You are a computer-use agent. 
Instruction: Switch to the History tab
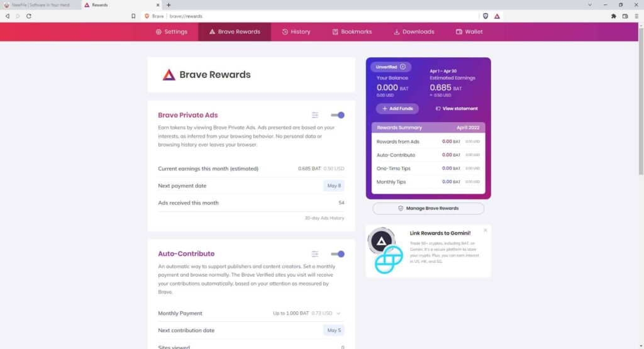296,31
